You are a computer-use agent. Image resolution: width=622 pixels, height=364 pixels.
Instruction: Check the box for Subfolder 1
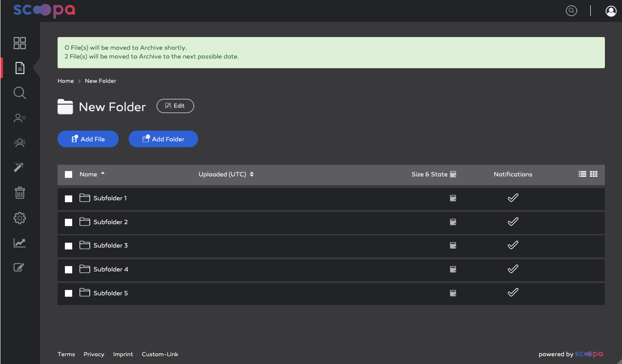click(69, 199)
